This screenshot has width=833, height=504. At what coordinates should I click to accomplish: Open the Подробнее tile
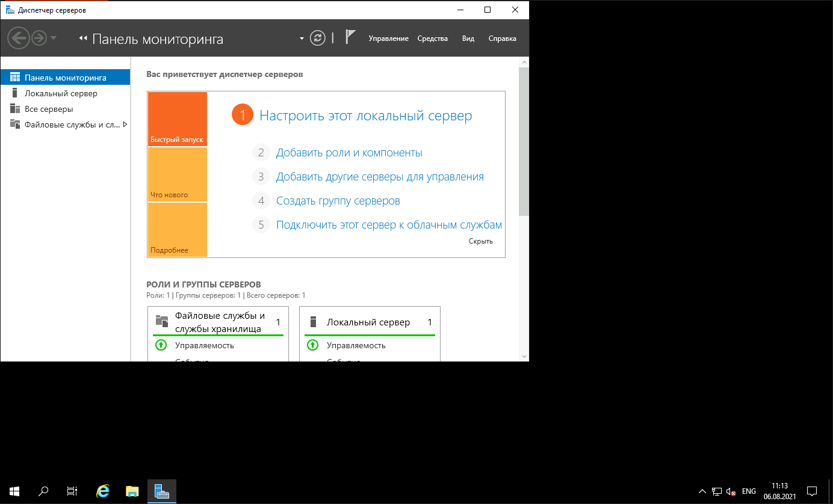[x=177, y=230]
